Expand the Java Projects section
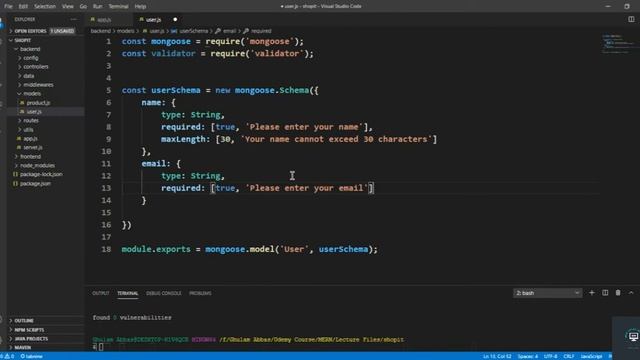Screen dimensions: 640x360 [46, 339]
